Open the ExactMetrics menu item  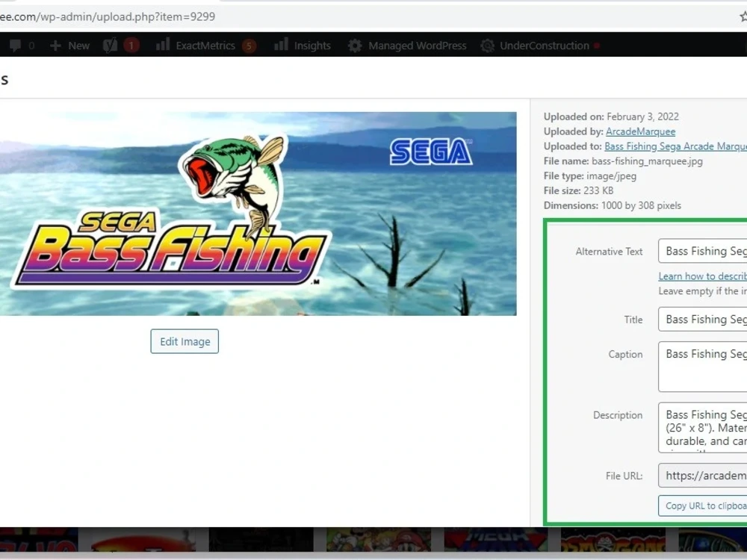205,46
